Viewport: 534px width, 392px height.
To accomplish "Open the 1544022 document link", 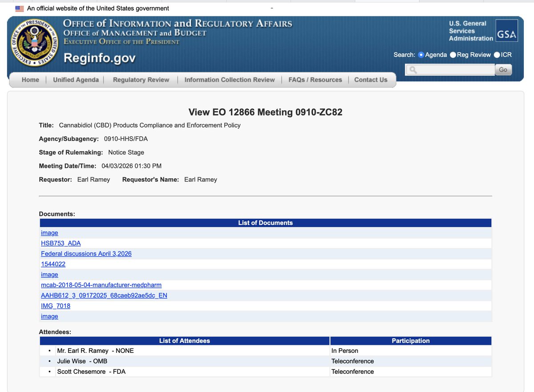I will click(x=53, y=264).
